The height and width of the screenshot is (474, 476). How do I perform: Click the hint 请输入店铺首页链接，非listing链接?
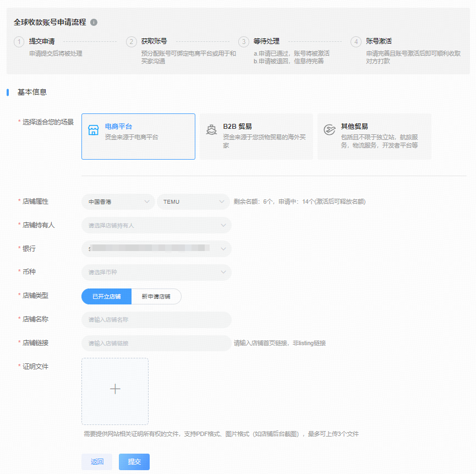pos(280,343)
